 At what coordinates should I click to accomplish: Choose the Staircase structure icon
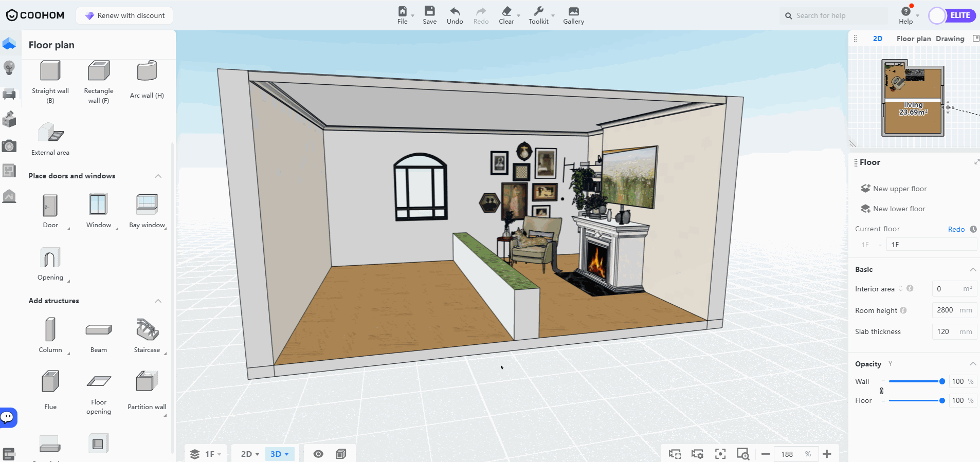[x=147, y=330]
